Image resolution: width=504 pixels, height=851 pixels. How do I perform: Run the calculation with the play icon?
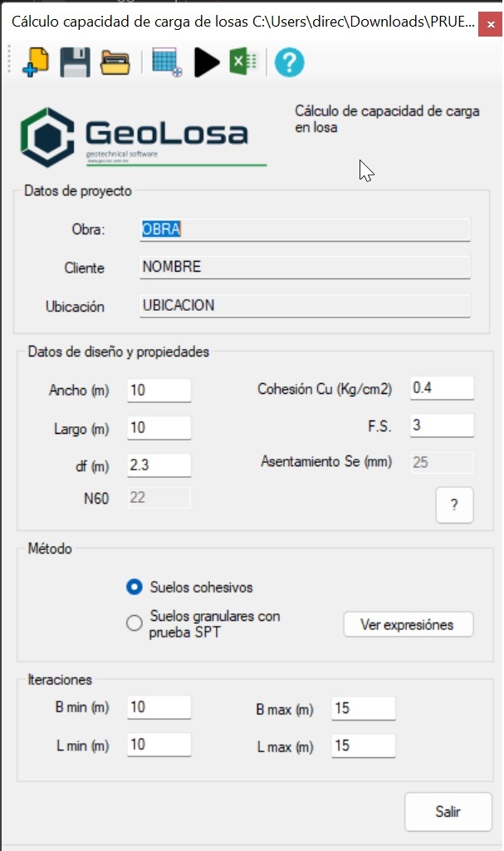coord(206,62)
